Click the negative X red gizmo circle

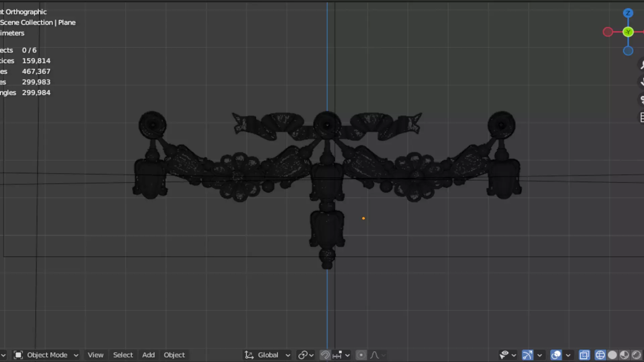coord(607,32)
